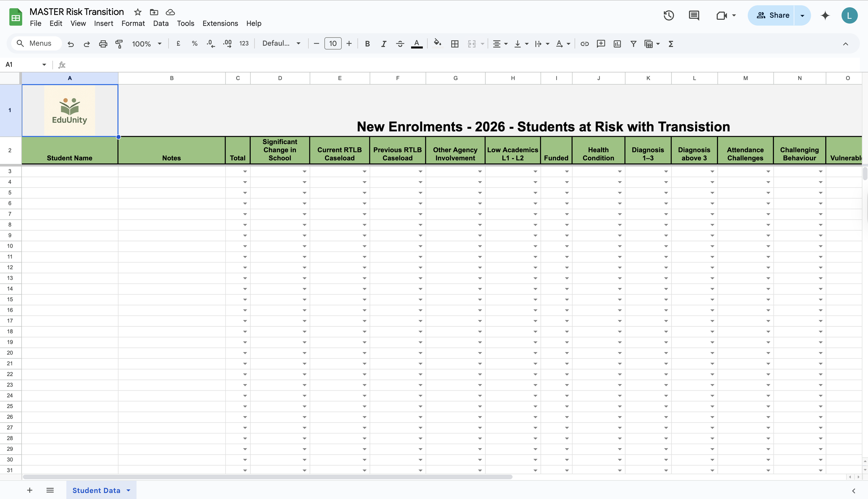Open the more formats 123 menu
Viewport: 868px width, 499px height.
pos(244,43)
